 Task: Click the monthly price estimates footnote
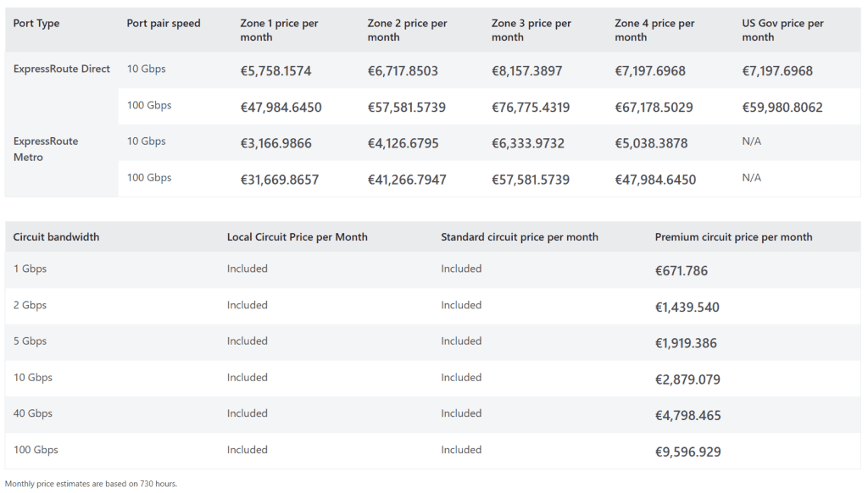coord(91,484)
